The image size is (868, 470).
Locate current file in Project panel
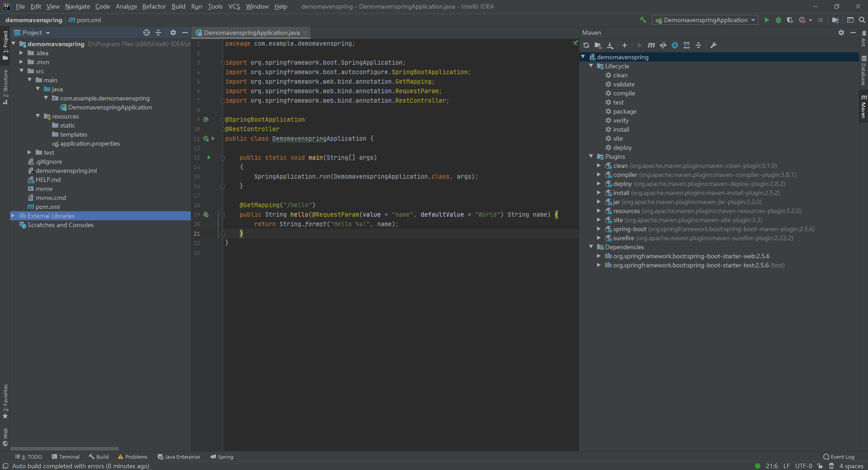pyautogui.click(x=147, y=33)
